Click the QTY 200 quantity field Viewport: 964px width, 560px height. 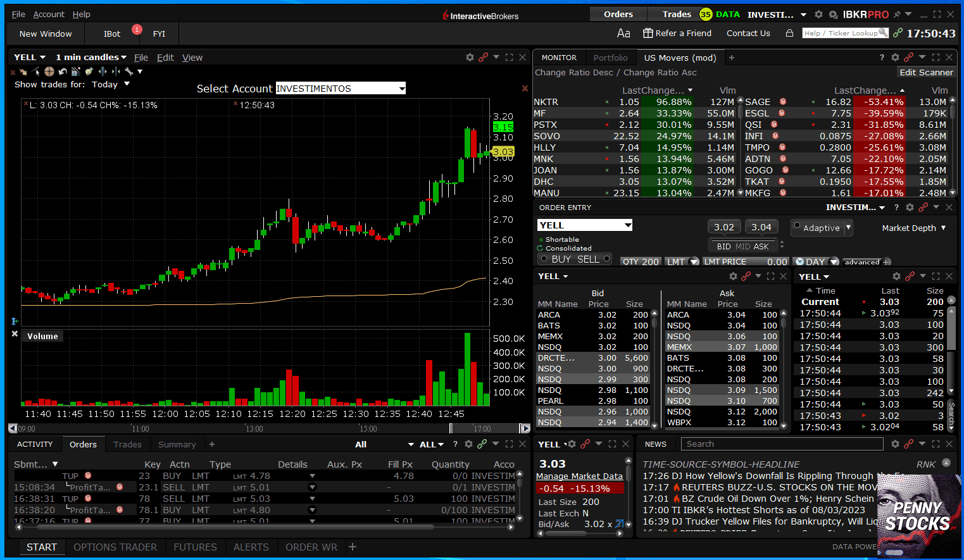click(640, 261)
